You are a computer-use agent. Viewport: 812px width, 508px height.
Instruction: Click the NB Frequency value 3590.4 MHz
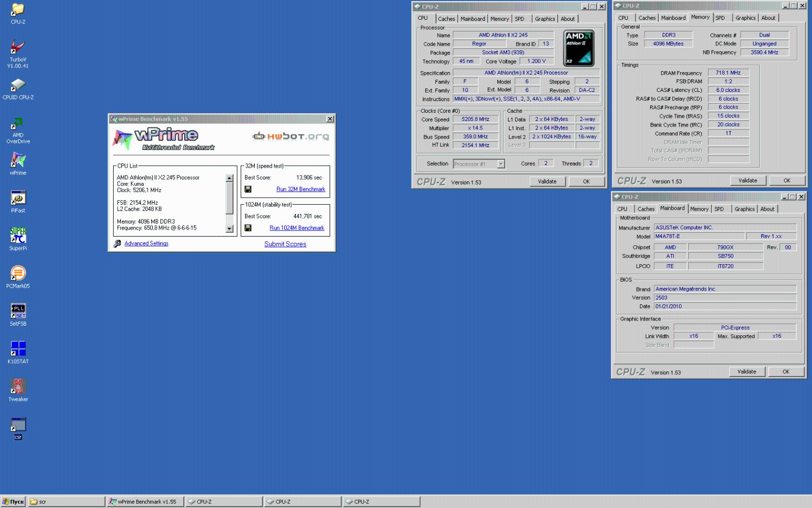click(x=764, y=52)
